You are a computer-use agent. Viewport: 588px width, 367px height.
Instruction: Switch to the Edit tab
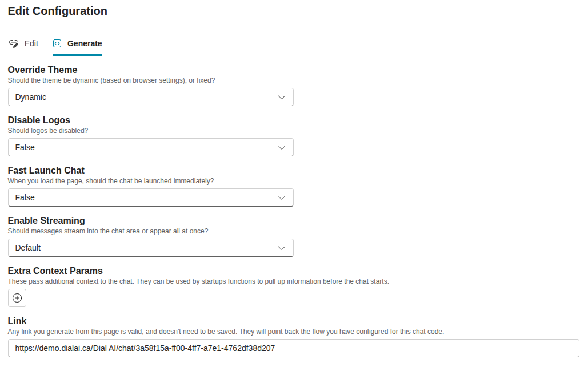(x=24, y=43)
